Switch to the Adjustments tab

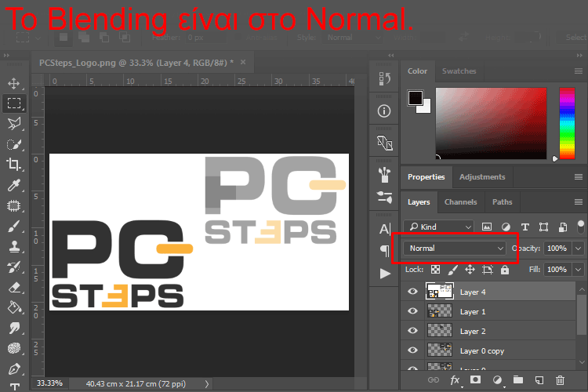pos(482,176)
